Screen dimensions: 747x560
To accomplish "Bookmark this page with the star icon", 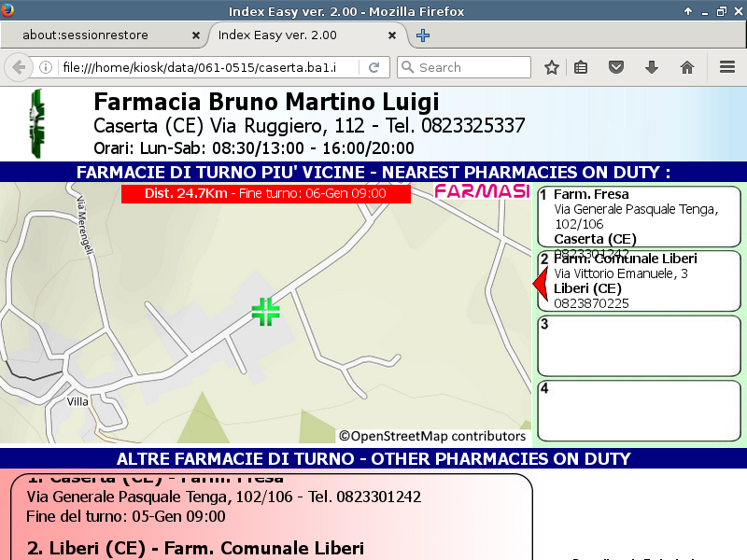I will click(552, 67).
